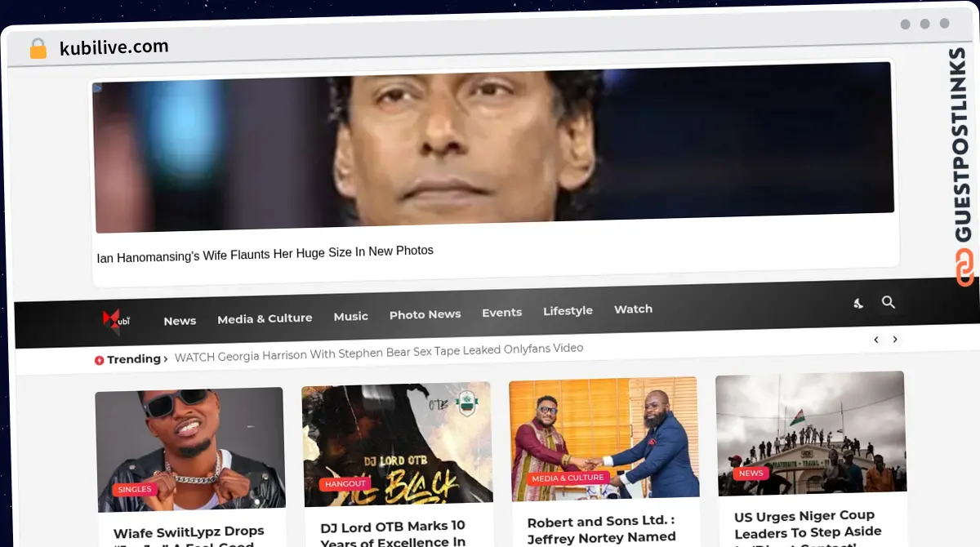The image size is (980, 547).
Task: Toggle dark mode moon icon
Action: click(858, 304)
